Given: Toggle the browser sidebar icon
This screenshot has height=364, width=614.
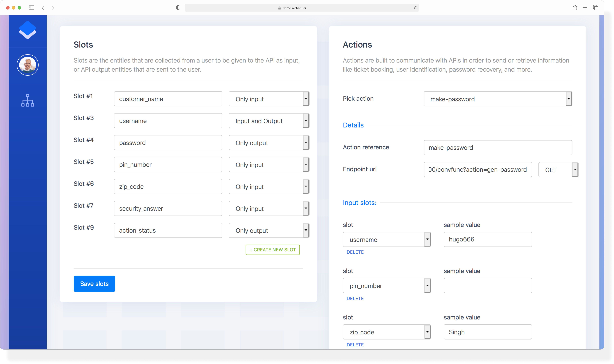Looking at the screenshot, I should click(31, 8).
